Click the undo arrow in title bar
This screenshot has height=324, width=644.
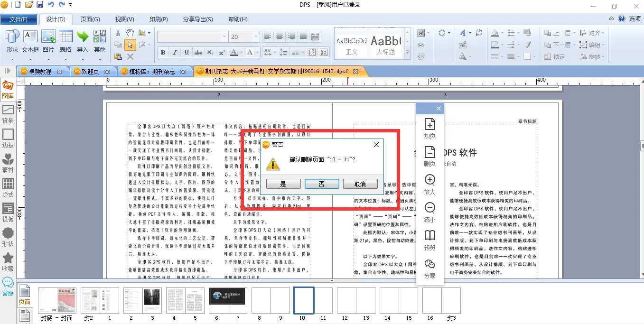tap(51, 5)
